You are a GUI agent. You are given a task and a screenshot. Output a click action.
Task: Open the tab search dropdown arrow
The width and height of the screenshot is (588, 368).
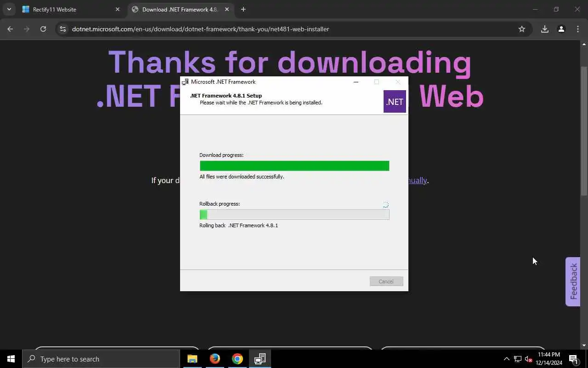[9, 9]
